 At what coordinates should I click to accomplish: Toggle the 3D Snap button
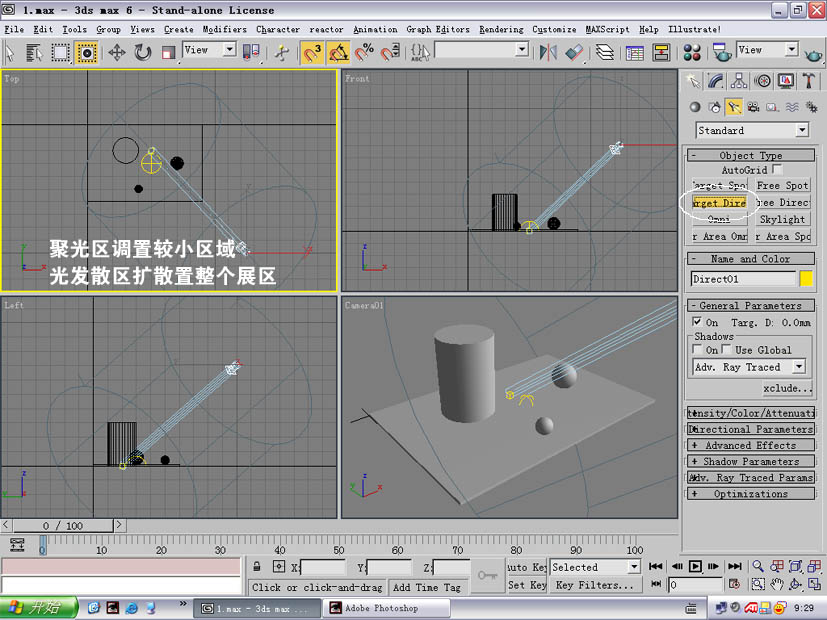click(x=312, y=53)
